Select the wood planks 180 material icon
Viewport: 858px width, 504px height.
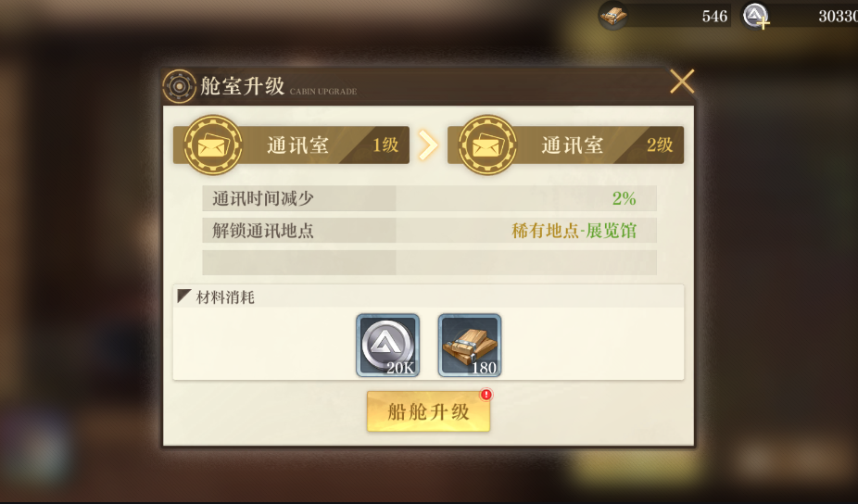coord(470,345)
